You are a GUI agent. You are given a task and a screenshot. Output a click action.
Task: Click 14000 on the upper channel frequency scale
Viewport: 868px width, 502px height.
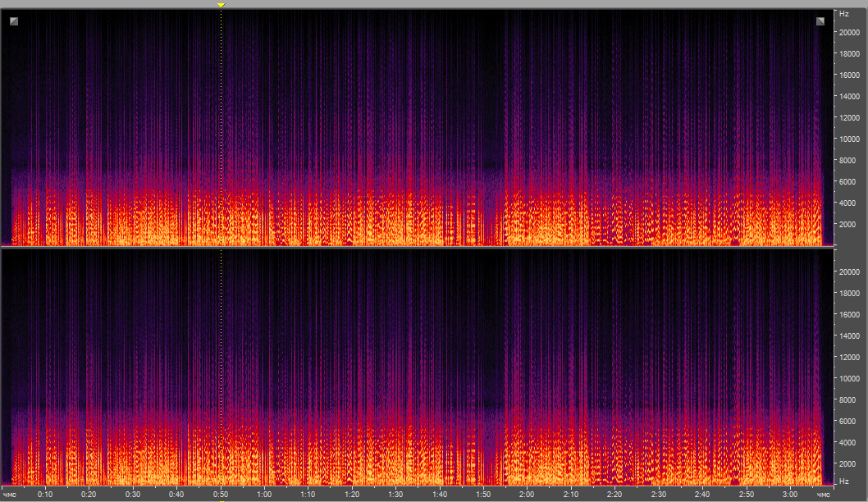click(x=850, y=97)
